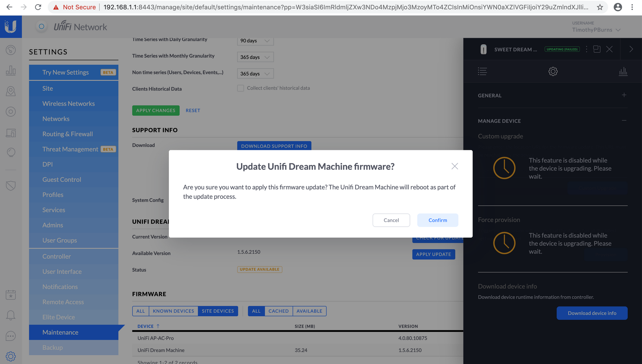Viewport: 642px width, 364px height.
Task: Open Wireless Networks settings menu item
Action: point(68,104)
